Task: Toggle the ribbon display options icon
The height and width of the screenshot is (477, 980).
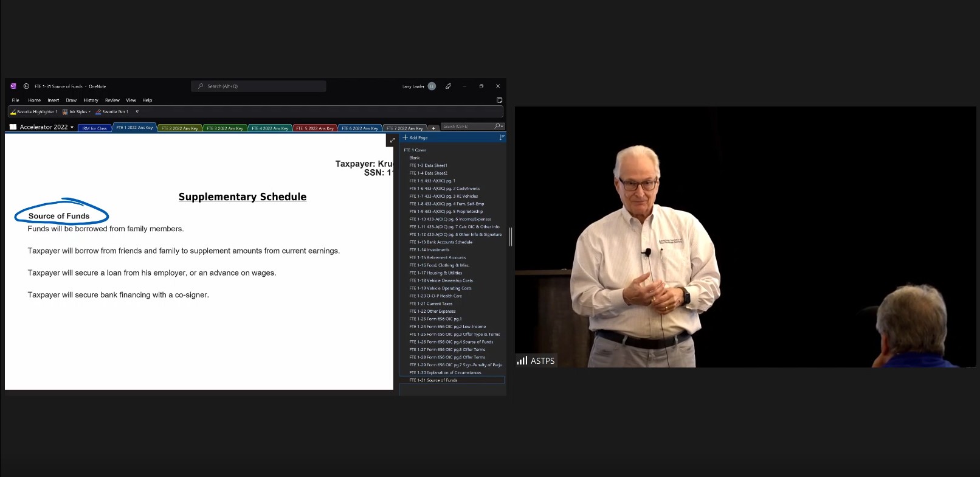Action: coord(499,100)
